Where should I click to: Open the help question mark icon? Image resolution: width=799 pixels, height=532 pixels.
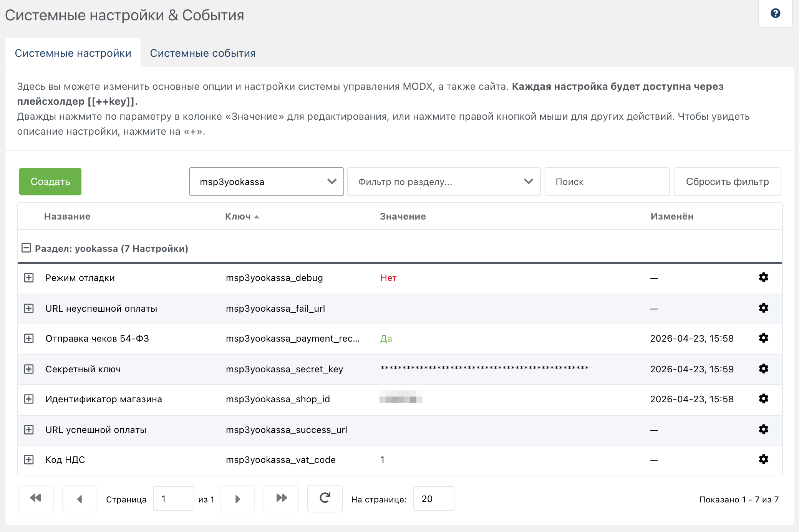(x=775, y=13)
